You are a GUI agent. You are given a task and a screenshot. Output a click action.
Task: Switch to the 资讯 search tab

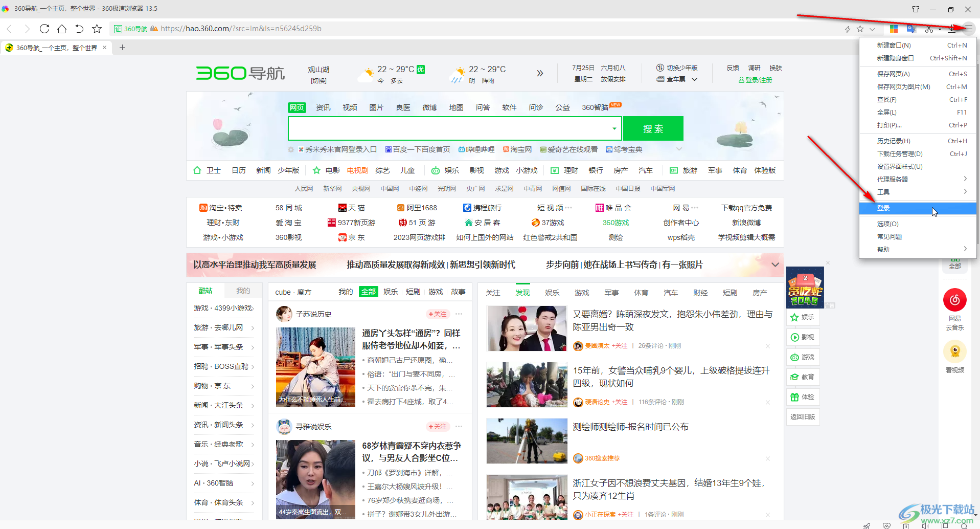point(323,107)
